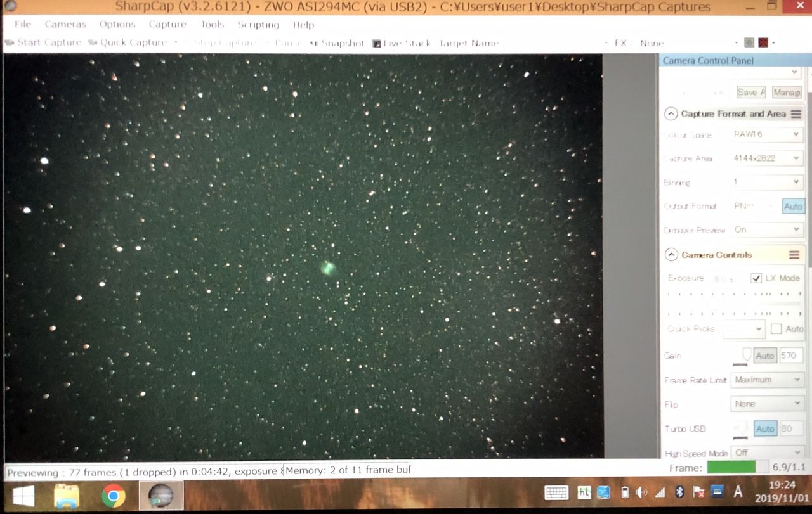Click the green Frame progress bar

click(731, 468)
